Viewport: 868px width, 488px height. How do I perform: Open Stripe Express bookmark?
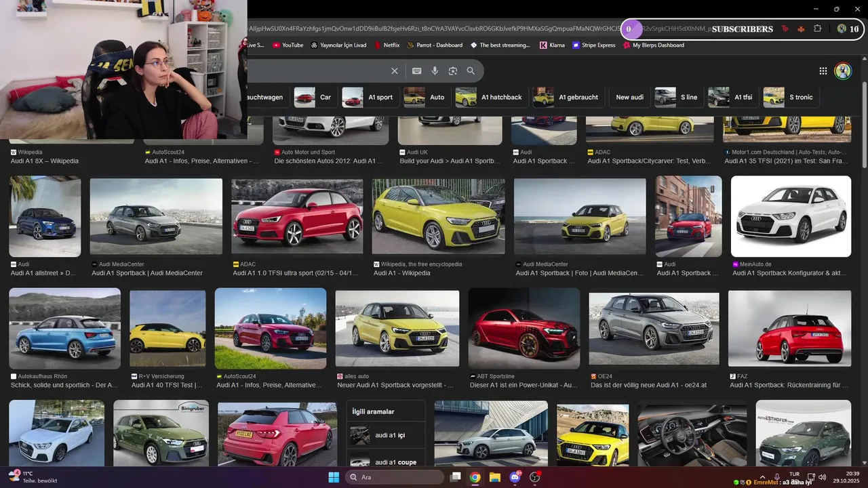[594, 45]
